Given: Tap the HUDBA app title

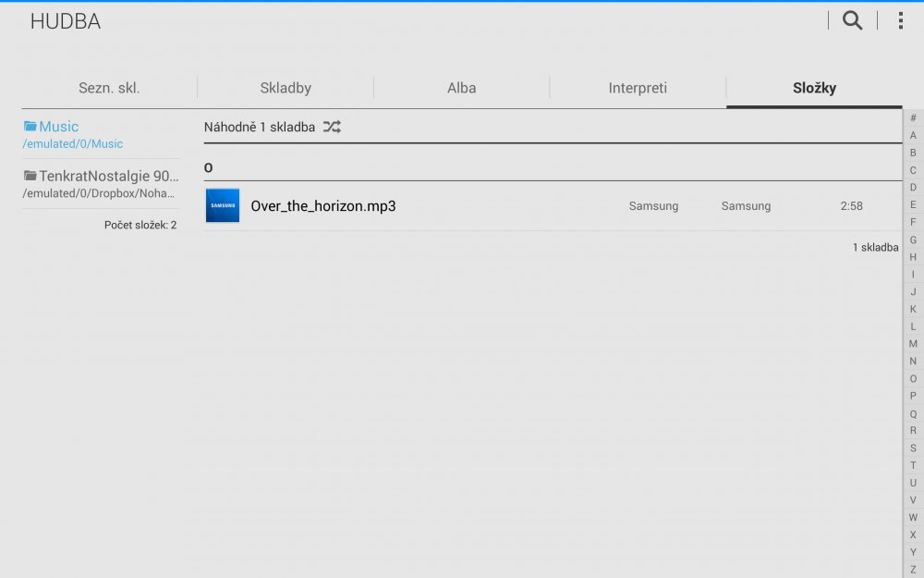Looking at the screenshot, I should pos(65,22).
